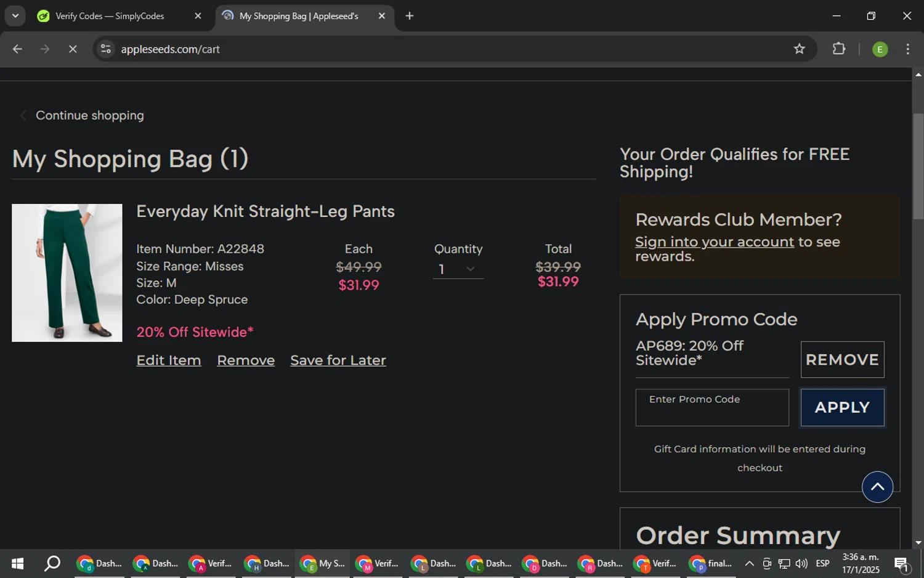Expand the Quantity dropdown
Viewport: 924px width, 578px height.
(x=458, y=269)
